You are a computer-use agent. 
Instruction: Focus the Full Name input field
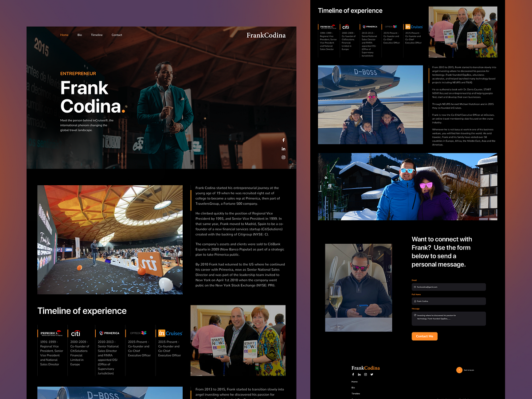[x=449, y=301]
